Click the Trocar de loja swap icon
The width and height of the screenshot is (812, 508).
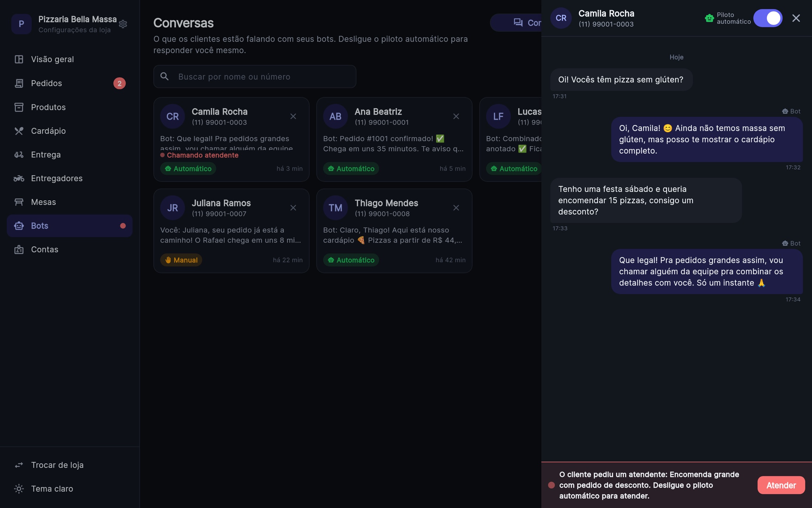(x=19, y=465)
